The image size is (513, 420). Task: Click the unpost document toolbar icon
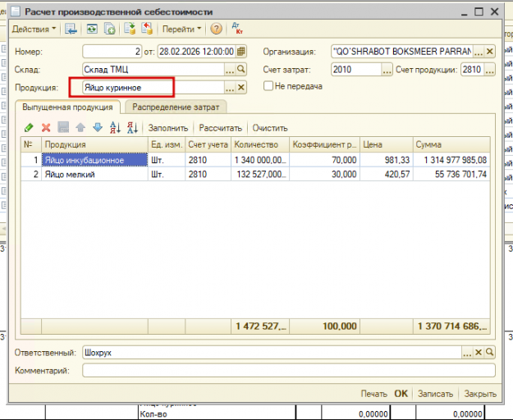[x=147, y=29]
